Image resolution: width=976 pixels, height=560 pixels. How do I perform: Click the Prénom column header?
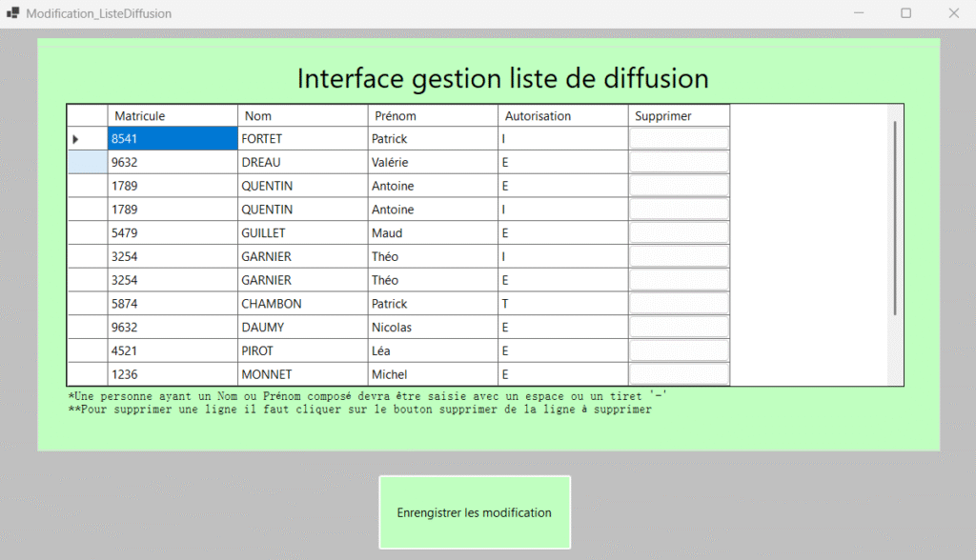[x=432, y=116]
